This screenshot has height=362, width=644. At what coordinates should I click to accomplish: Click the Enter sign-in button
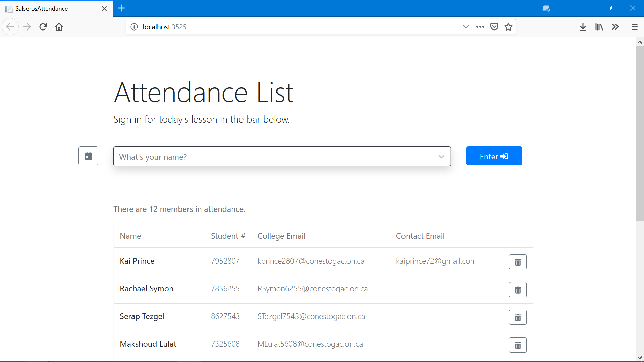click(494, 156)
